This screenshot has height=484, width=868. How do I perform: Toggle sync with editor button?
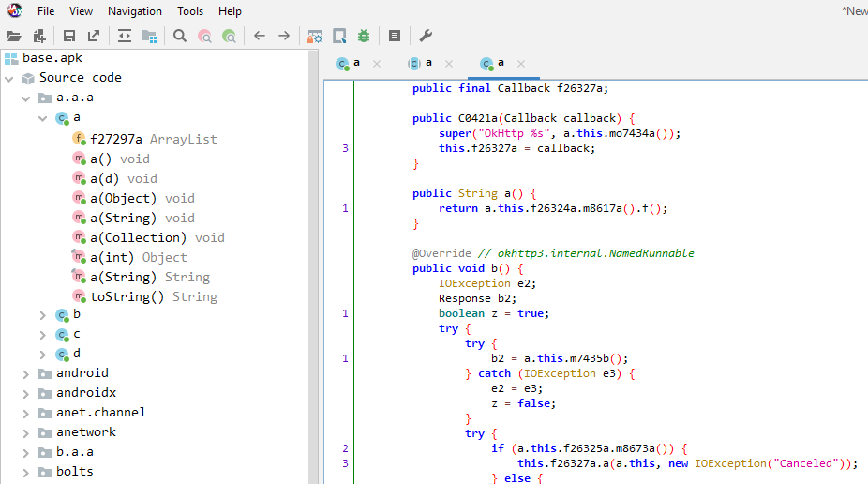(125, 36)
